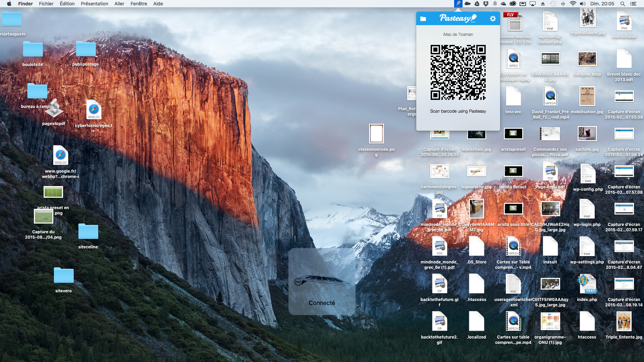Open Google Drive menu bar icon
This screenshot has width=644, height=362.
point(477,4)
